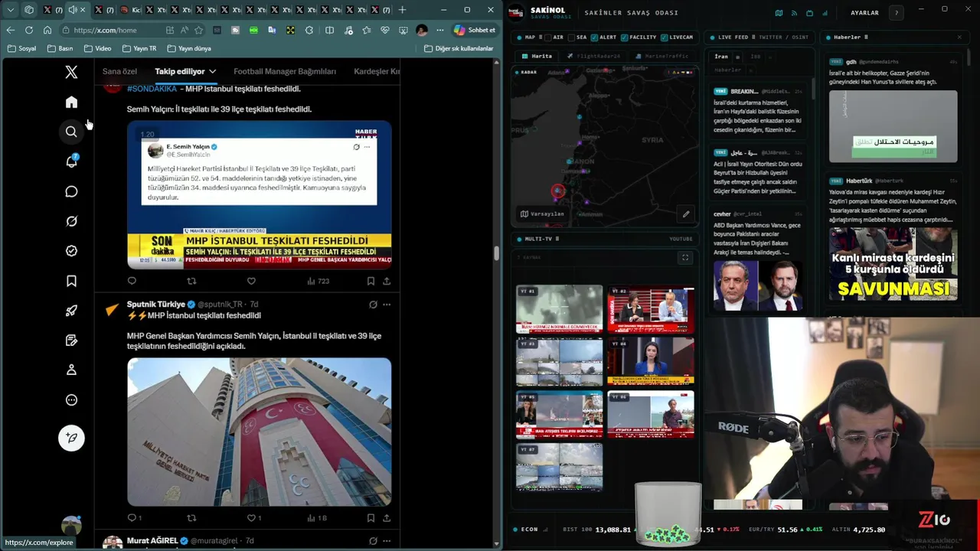The height and width of the screenshot is (551, 980).
Task: Open more options on Sputnik Türkiye post
Action: [x=387, y=305]
